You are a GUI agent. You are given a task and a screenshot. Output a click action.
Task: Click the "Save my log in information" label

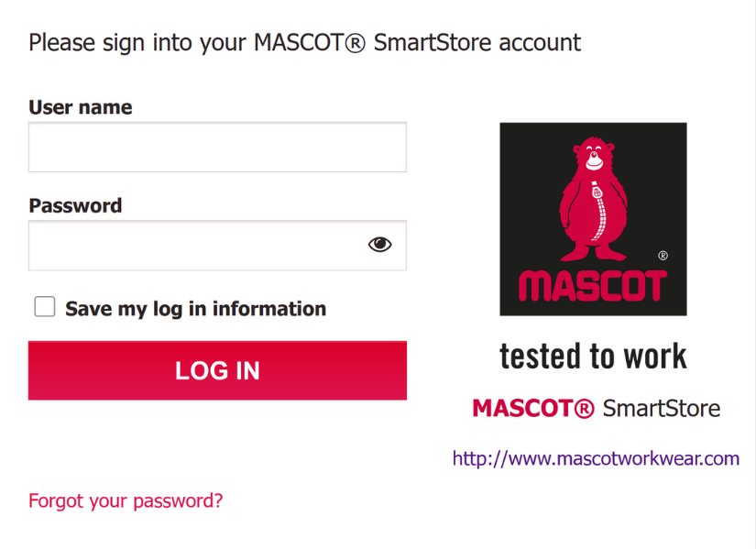point(195,309)
